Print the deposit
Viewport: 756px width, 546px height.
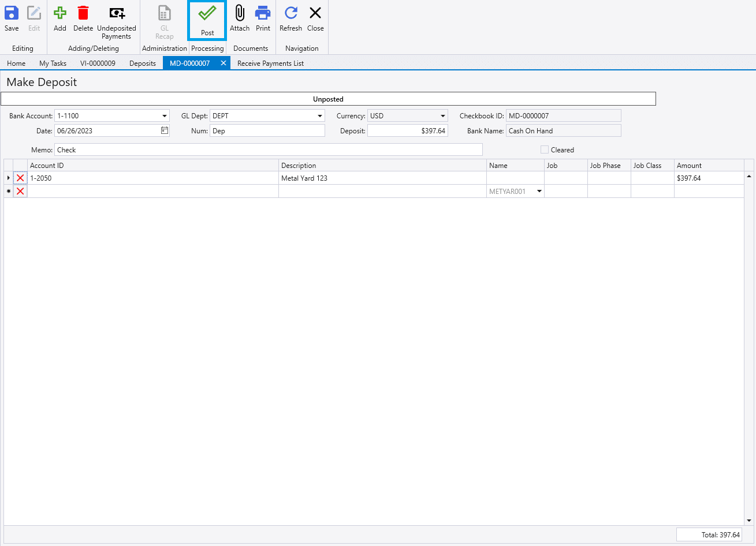click(x=263, y=20)
